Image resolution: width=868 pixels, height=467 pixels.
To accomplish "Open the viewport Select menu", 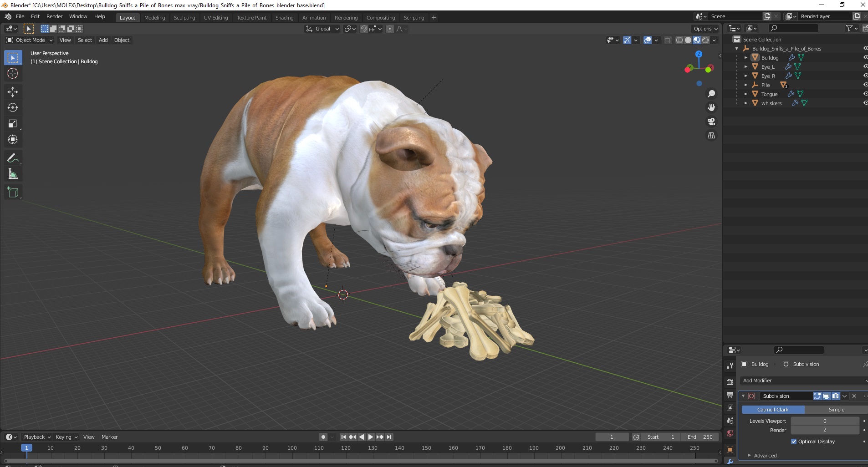I will click(85, 40).
